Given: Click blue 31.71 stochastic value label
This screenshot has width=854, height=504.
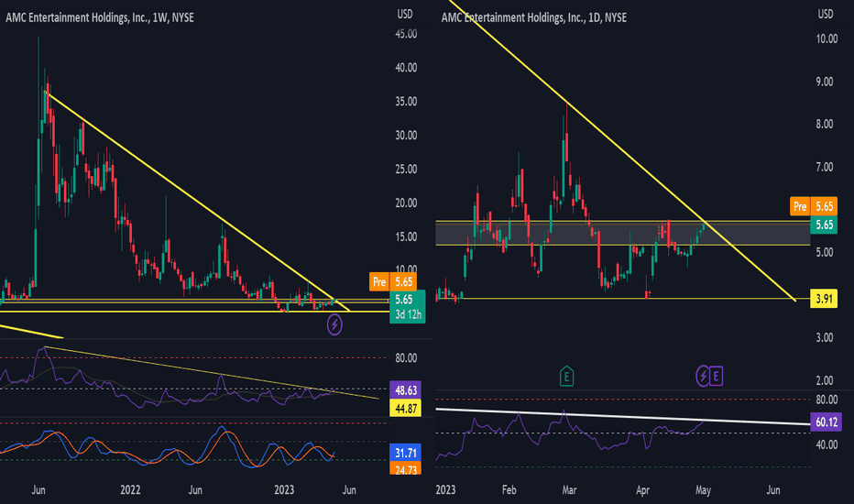Looking at the screenshot, I should point(405,453).
